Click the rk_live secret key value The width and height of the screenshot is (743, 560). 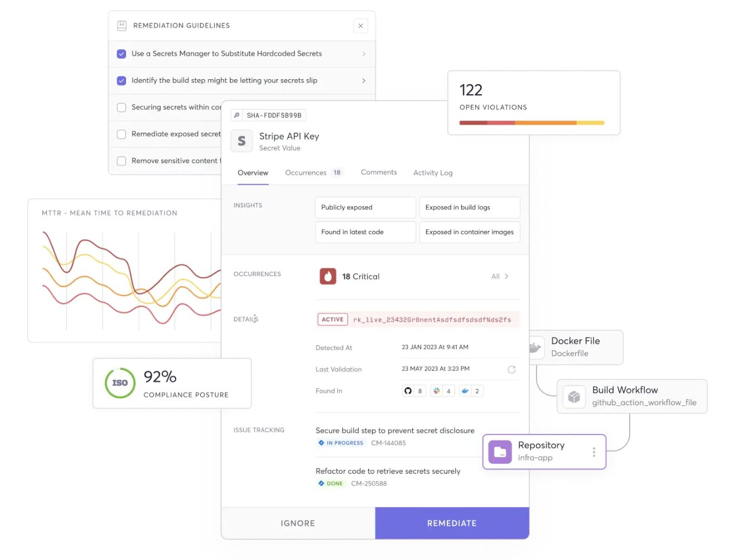(x=432, y=320)
